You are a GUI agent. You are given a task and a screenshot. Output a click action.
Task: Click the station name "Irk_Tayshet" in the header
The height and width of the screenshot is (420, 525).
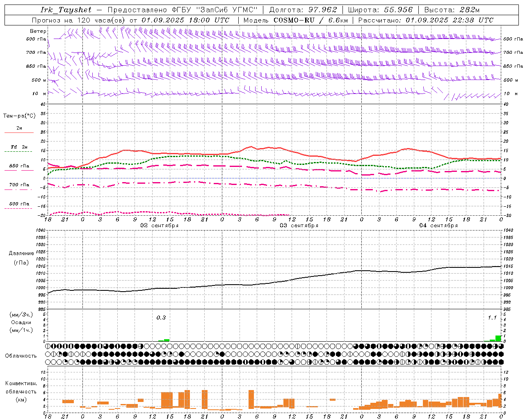pos(66,10)
